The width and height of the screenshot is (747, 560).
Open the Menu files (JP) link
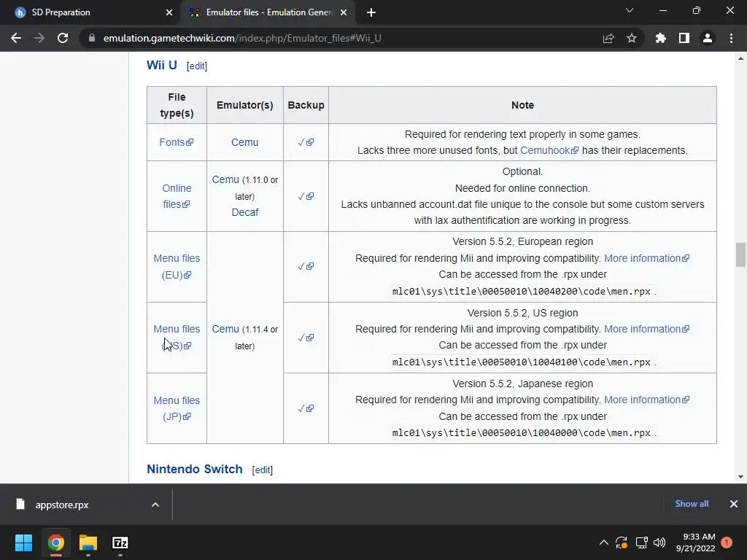[177, 408]
